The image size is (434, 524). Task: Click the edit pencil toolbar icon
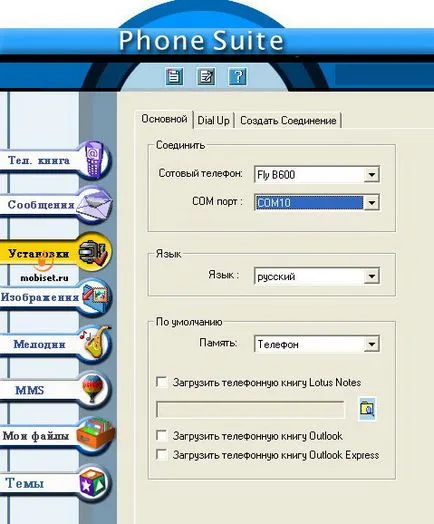pos(205,77)
